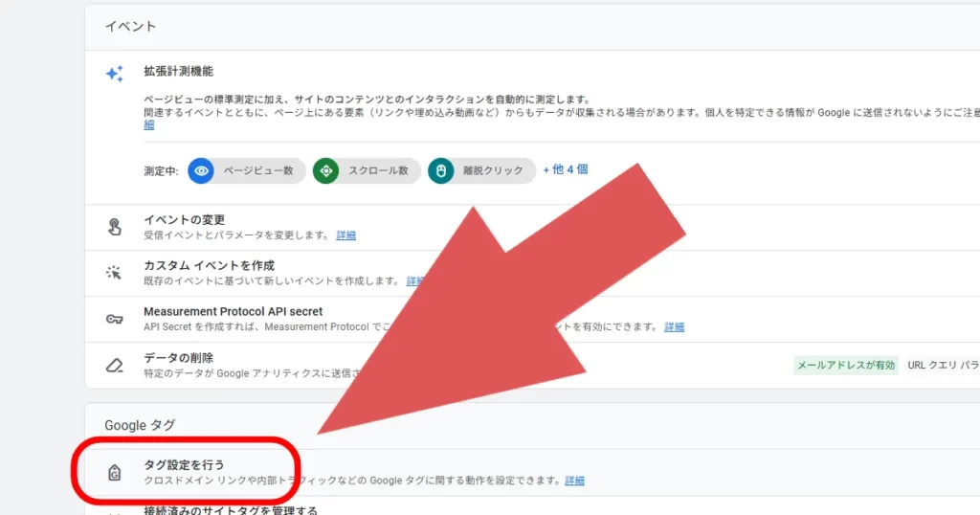
Task: Click the green スクロール数 scroll icon
Action: click(326, 170)
